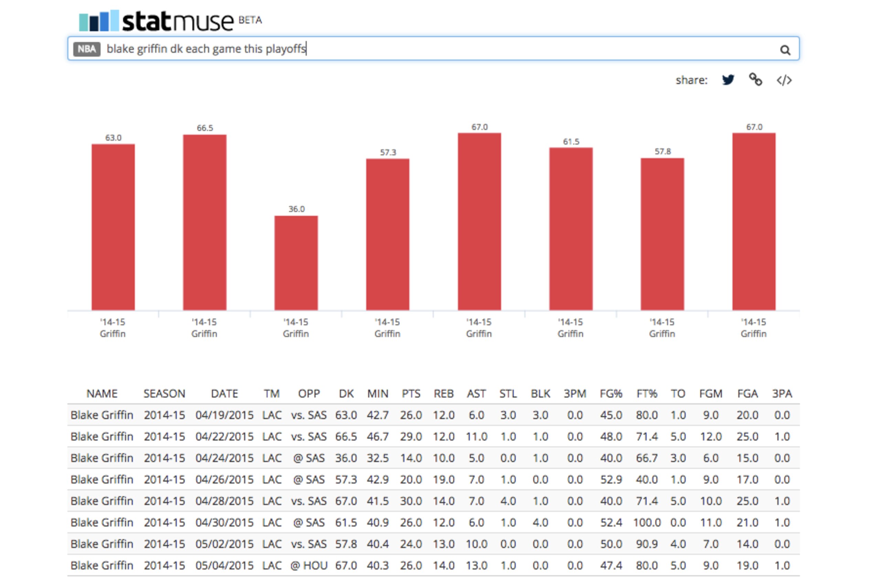
Task: Click the 57.3 bar in chart
Action: [388, 234]
